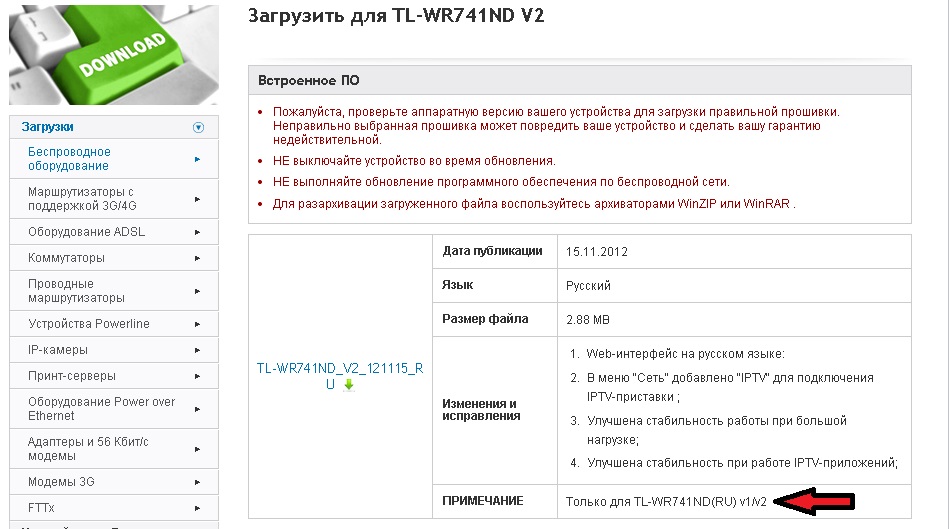
Task: Open Маршрутизаторы с поддержкой 3G/4G item
Action: click(82, 199)
